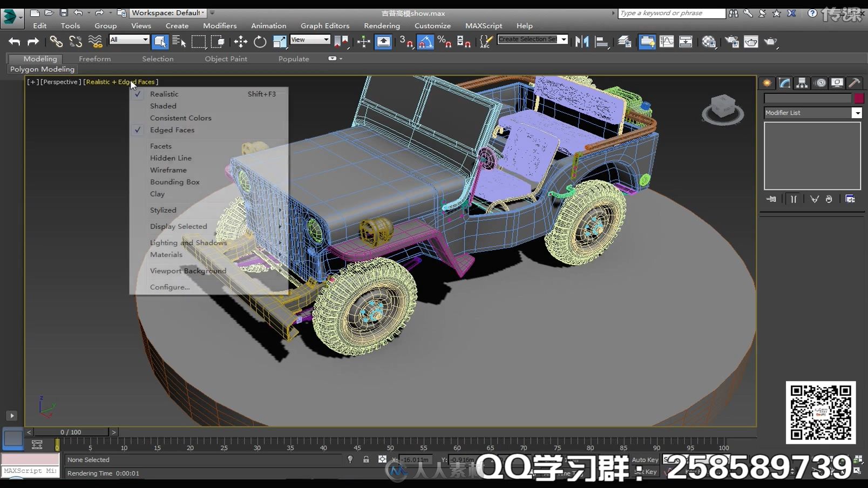Click the search keyword input field
The height and width of the screenshot is (488, 868).
(x=672, y=13)
